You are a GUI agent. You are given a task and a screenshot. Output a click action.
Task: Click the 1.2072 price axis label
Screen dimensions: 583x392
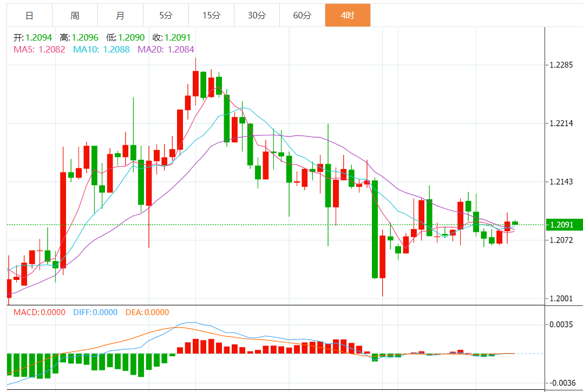[x=561, y=240]
